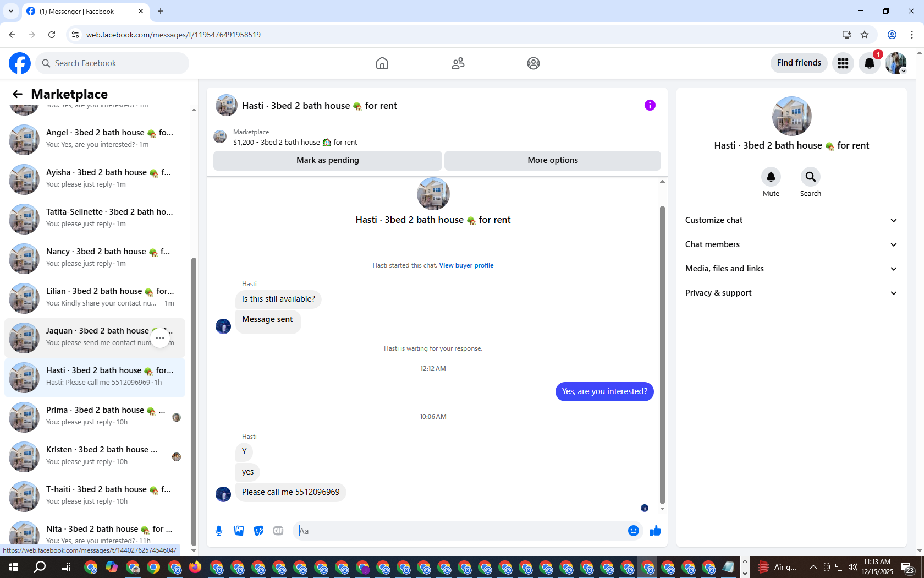Go back from Marketplace chats list
This screenshot has height=578, width=924.
coord(18,94)
